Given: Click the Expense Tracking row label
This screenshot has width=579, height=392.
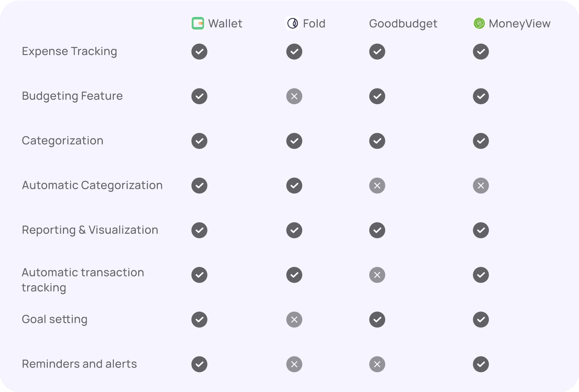Looking at the screenshot, I should pyautogui.click(x=69, y=51).
